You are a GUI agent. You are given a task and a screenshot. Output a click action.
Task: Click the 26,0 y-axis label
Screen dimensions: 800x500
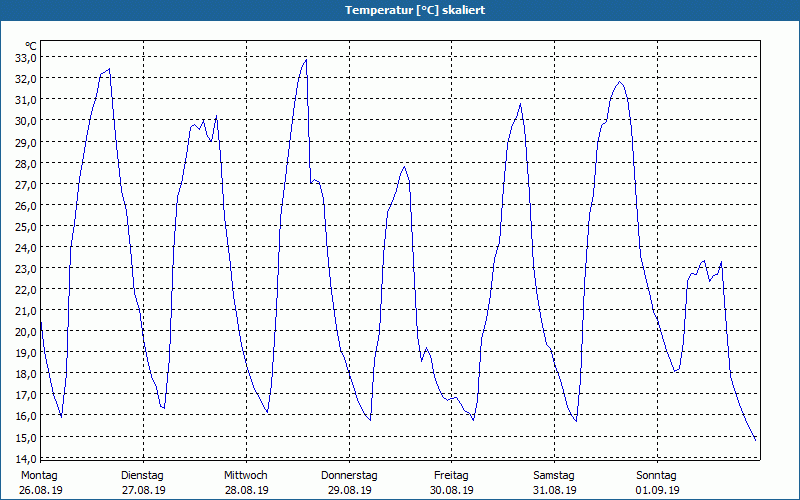[x=26, y=205]
